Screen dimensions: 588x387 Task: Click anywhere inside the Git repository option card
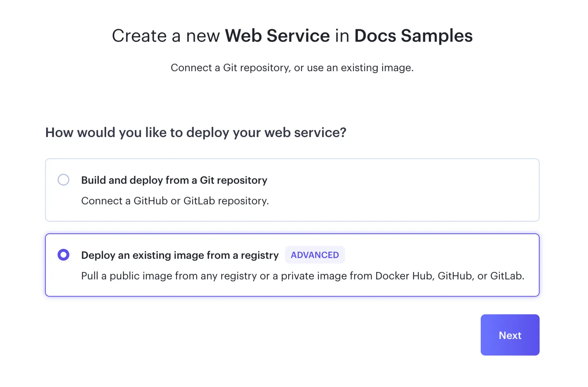(x=292, y=189)
